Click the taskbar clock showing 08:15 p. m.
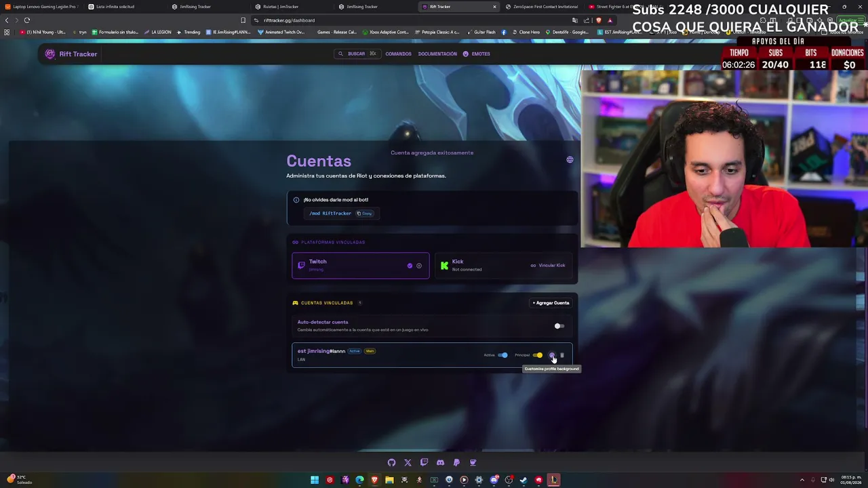The image size is (868, 488). pyautogui.click(x=851, y=480)
